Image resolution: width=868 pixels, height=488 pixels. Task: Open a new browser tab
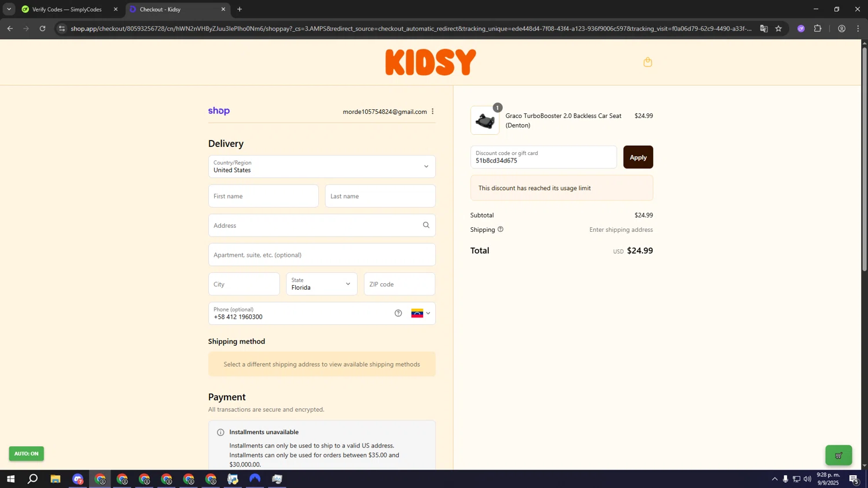(x=240, y=9)
